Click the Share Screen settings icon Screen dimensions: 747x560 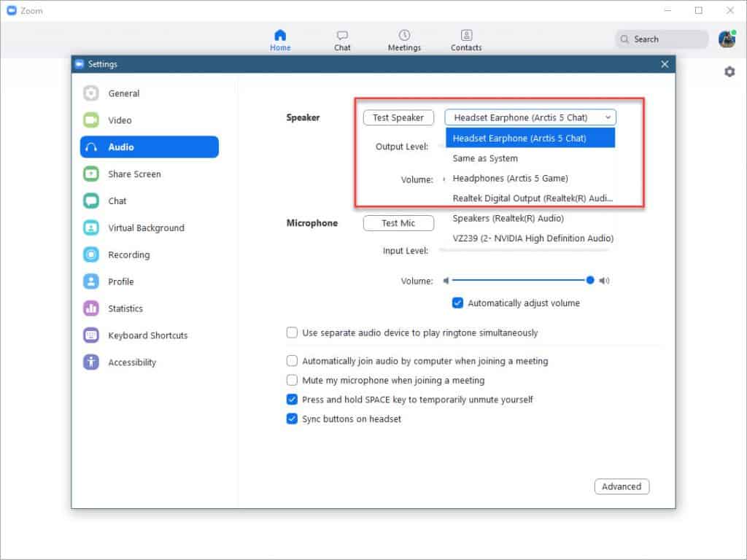click(x=91, y=174)
